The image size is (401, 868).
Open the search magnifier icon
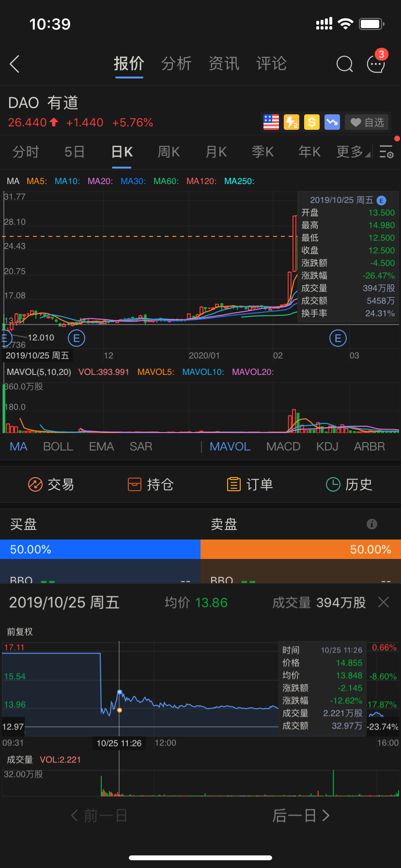(x=344, y=64)
